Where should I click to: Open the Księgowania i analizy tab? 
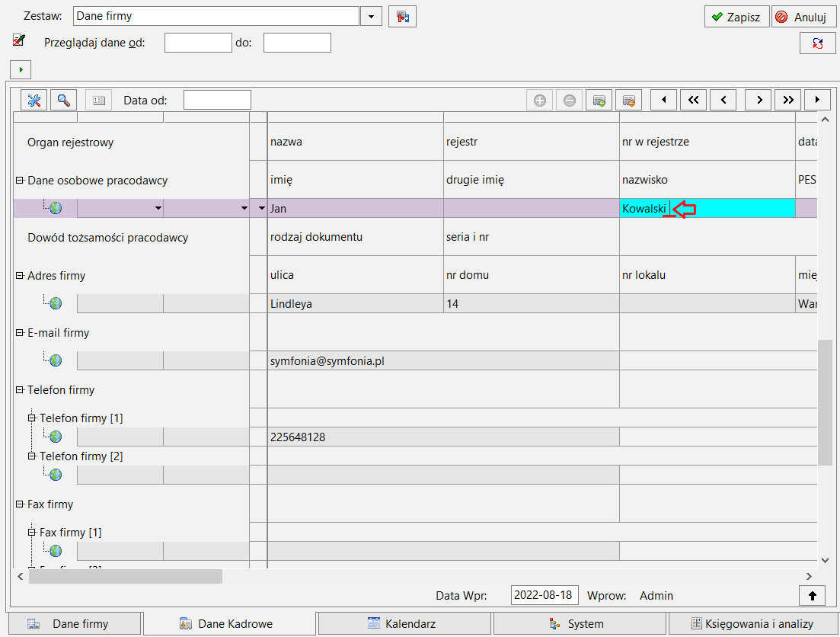tap(753, 623)
